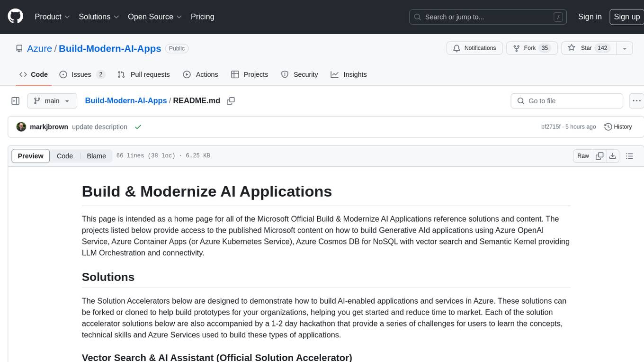Download the raw file
This screenshot has width=644, height=362.
[613, 156]
